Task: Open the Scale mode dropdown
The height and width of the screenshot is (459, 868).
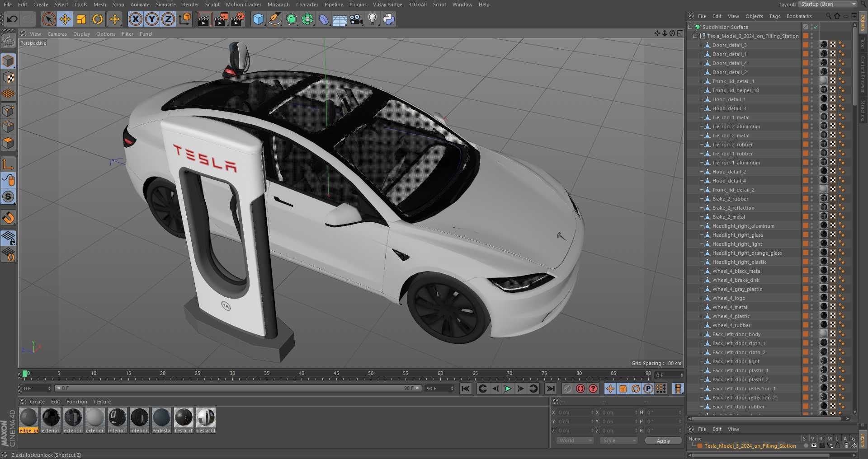Action: click(618, 440)
